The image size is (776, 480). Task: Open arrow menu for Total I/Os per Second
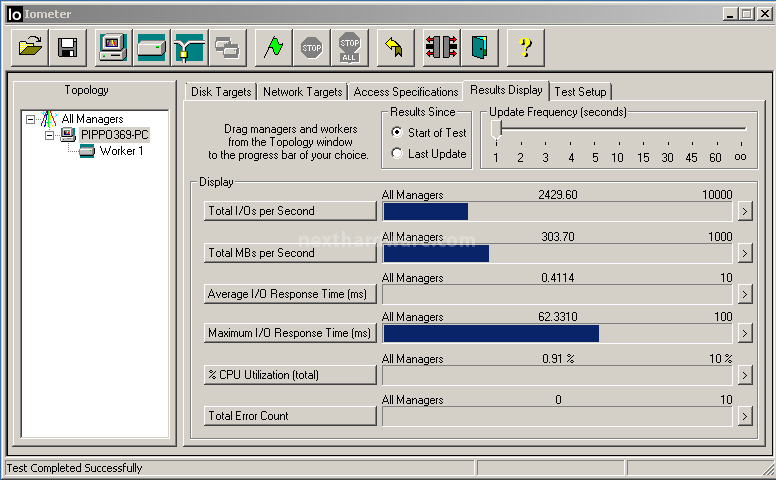(x=745, y=212)
